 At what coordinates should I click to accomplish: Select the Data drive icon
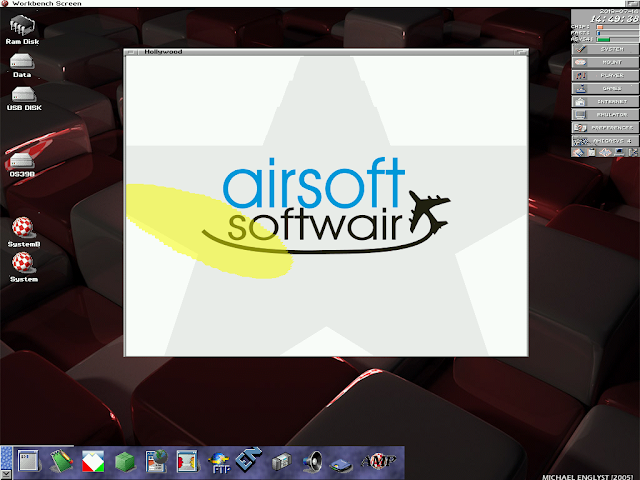point(22,65)
